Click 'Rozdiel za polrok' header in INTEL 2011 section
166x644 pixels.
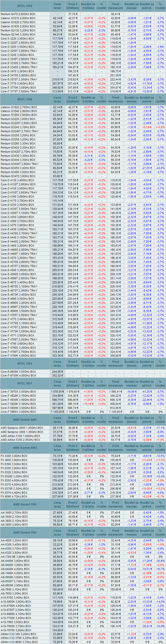tap(147, 383)
